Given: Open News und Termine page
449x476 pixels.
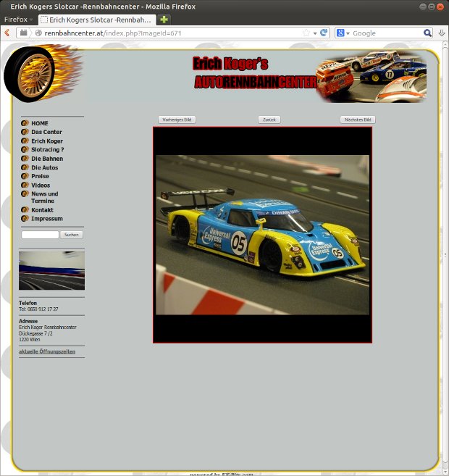Looking at the screenshot, I should click(45, 197).
